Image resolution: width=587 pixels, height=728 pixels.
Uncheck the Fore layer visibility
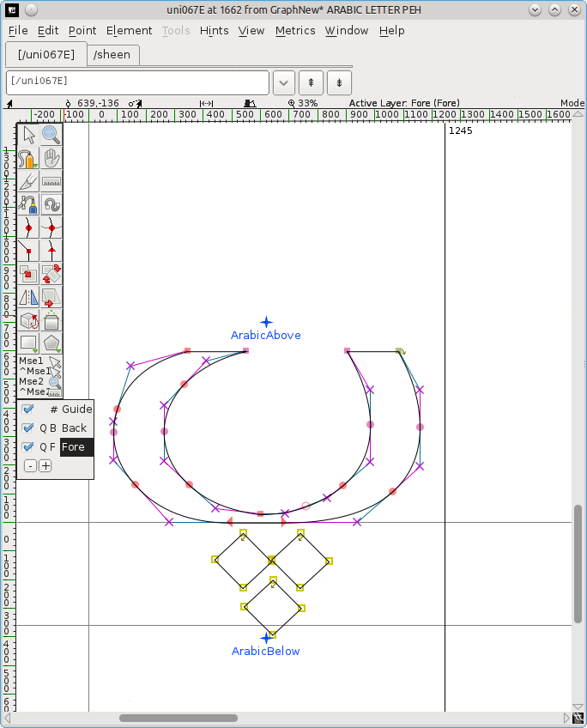coord(28,446)
